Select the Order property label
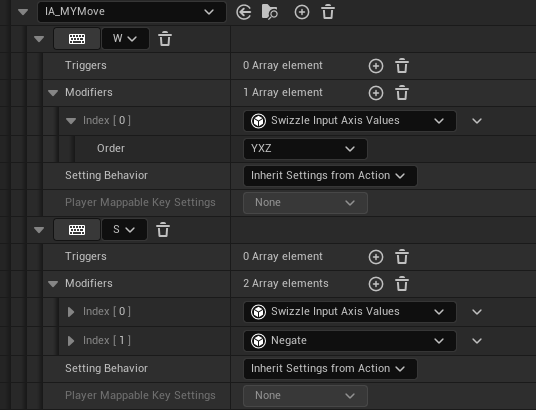Image resolution: width=536 pixels, height=410 pixels. pos(111,148)
